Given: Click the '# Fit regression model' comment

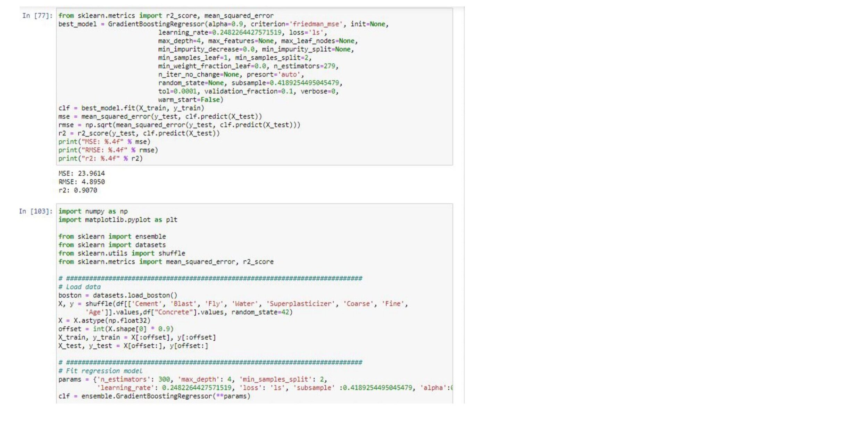Looking at the screenshot, I should pyautogui.click(x=100, y=371).
